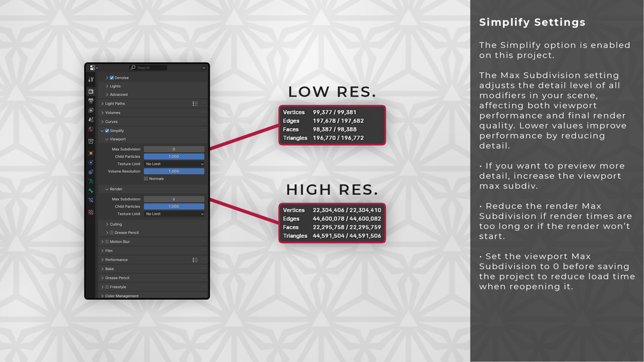Select the orange Object properties icon

(91, 153)
